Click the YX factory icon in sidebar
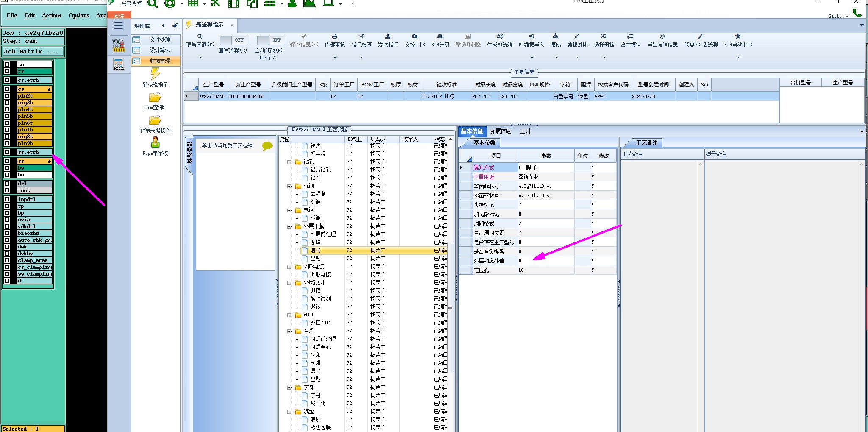 coord(119,45)
